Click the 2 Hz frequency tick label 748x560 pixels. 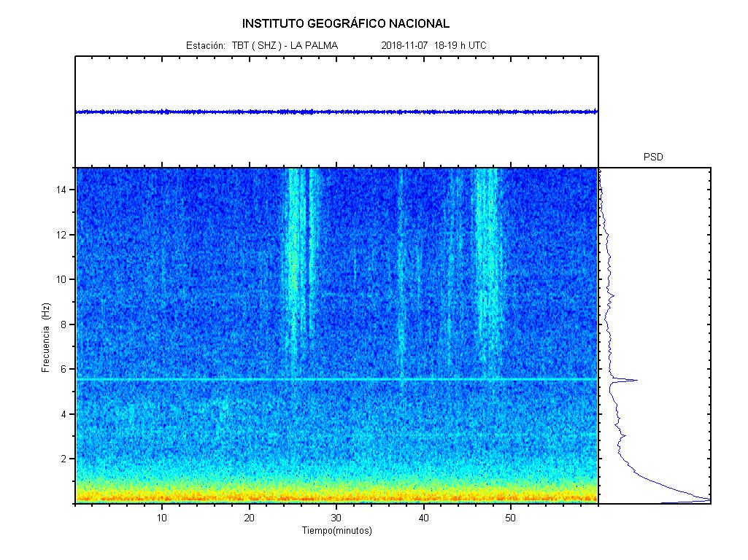click(x=66, y=459)
